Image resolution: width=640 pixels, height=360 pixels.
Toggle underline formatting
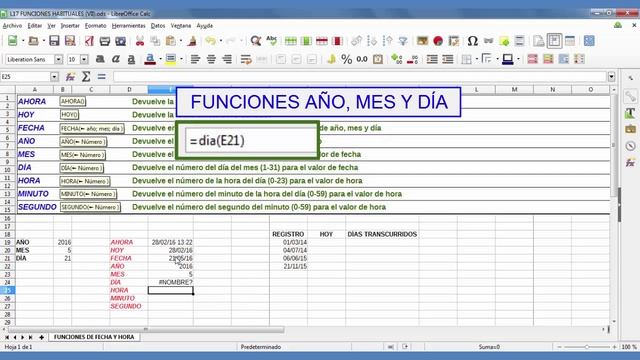(131, 60)
